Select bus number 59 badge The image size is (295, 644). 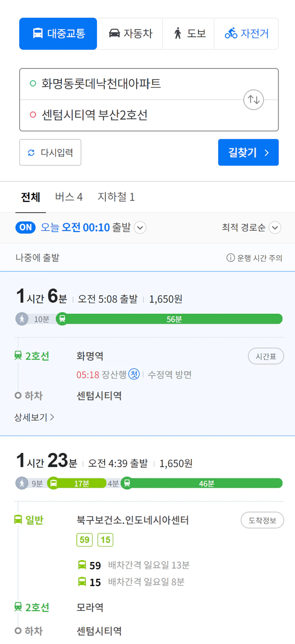pos(85,540)
